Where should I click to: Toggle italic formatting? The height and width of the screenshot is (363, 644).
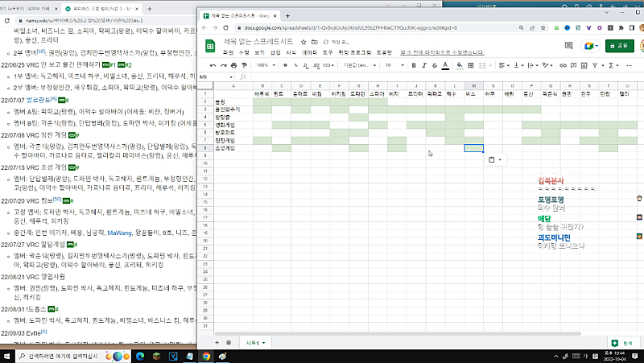coord(424,65)
